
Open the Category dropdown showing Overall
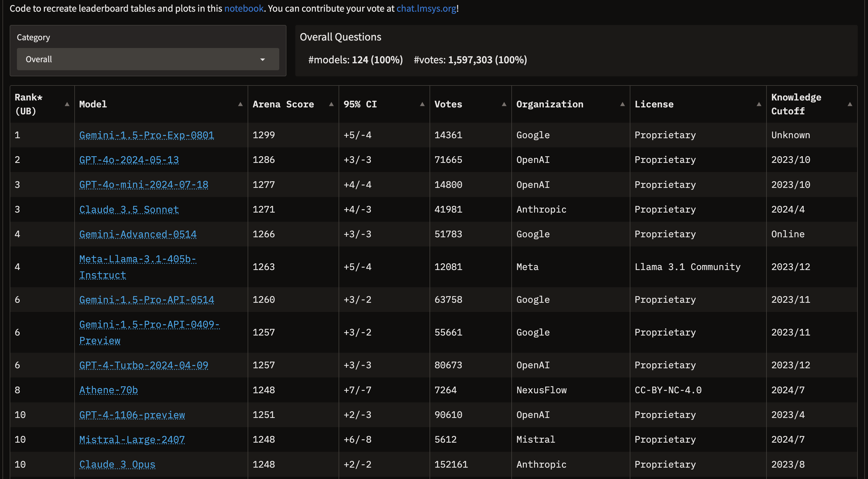coord(148,59)
